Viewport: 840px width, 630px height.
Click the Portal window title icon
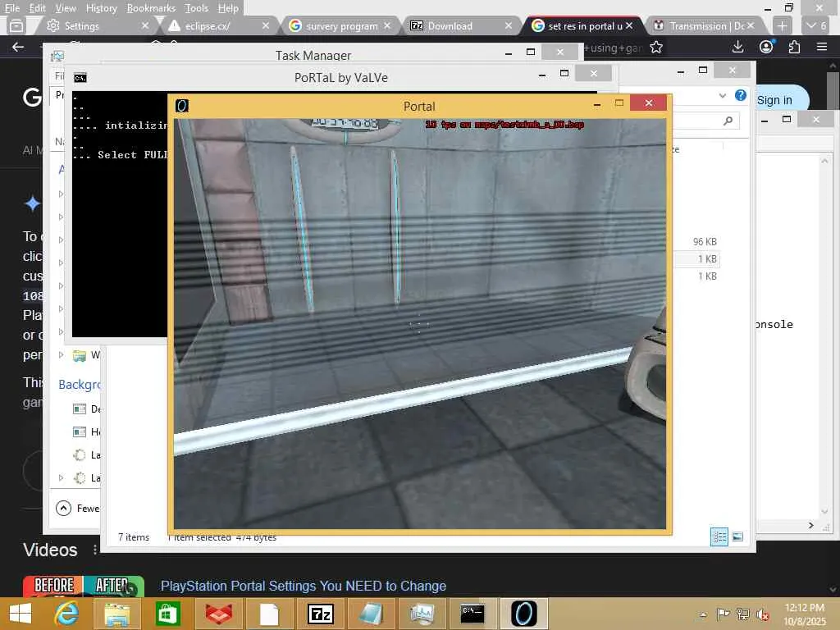point(181,106)
